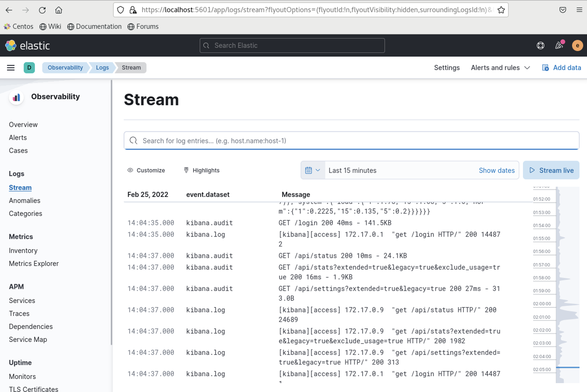This screenshot has height=392, width=587.
Task: Select the Logs breadcrumb
Action: click(102, 68)
